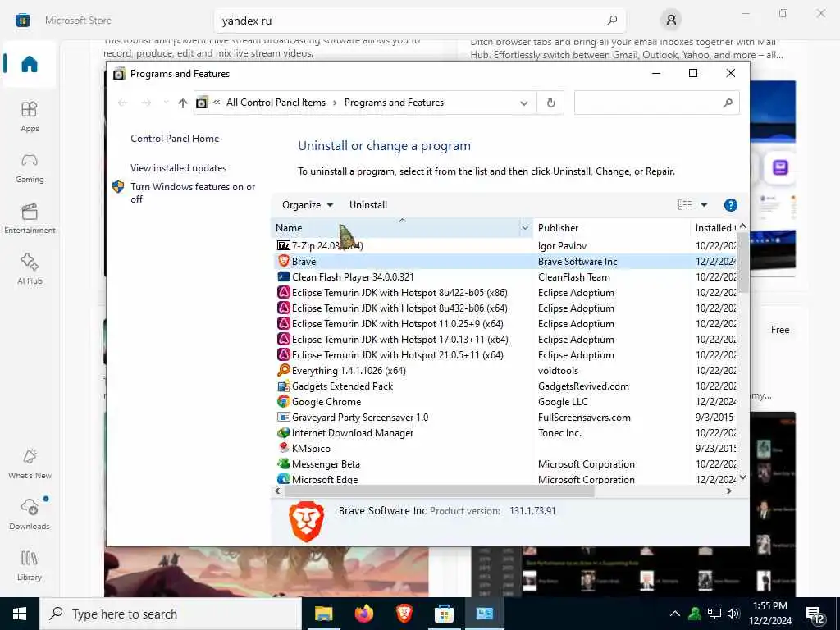Open Microsoft Store taskbar icon
This screenshot has width=840, height=630.
[444, 614]
